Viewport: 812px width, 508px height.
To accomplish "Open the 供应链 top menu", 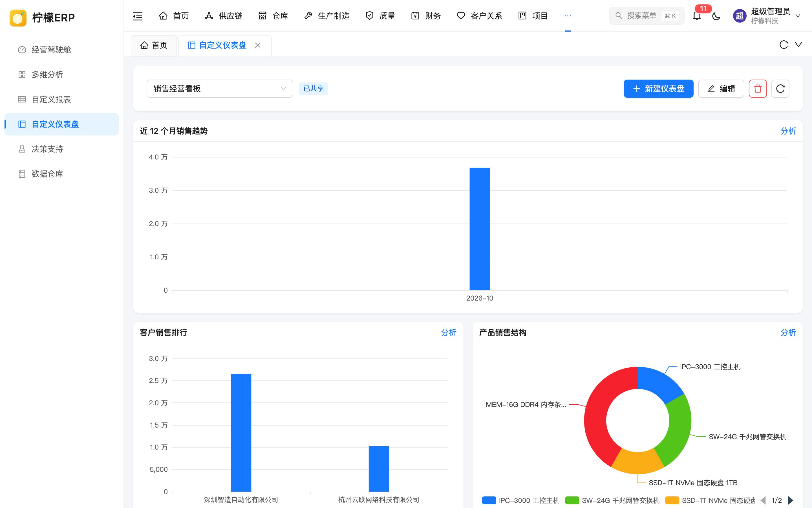I will 224,16.
